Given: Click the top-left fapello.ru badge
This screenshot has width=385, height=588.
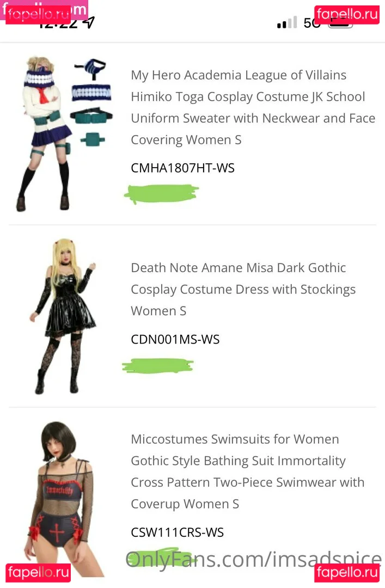Looking at the screenshot, I should [x=38, y=15].
